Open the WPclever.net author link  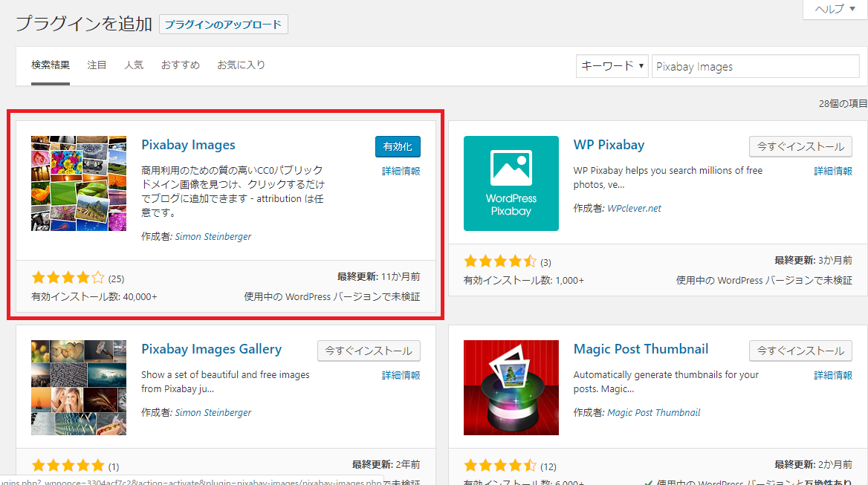click(x=635, y=209)
